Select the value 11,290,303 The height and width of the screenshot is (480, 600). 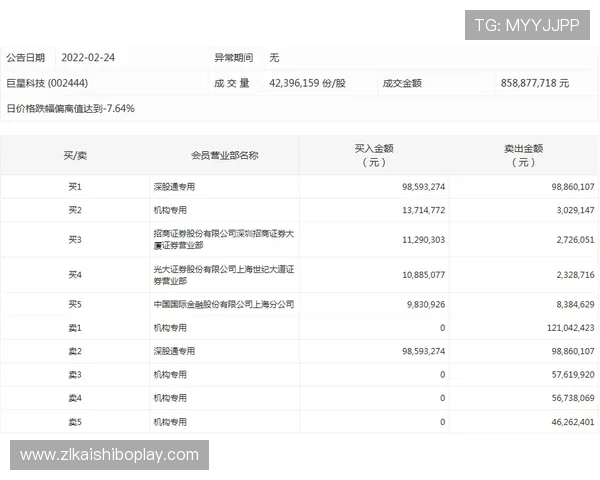coord(423,240)
